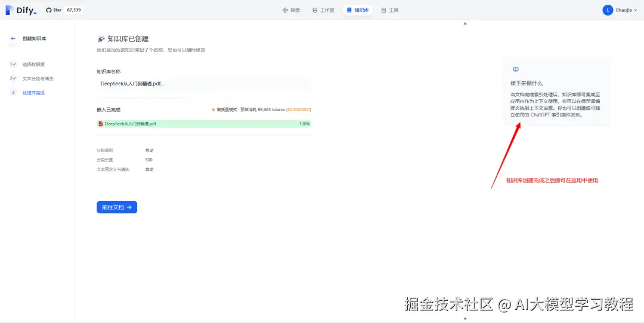Click the PDF file icon in progress row
644x323 pixels.
[101, 124]
